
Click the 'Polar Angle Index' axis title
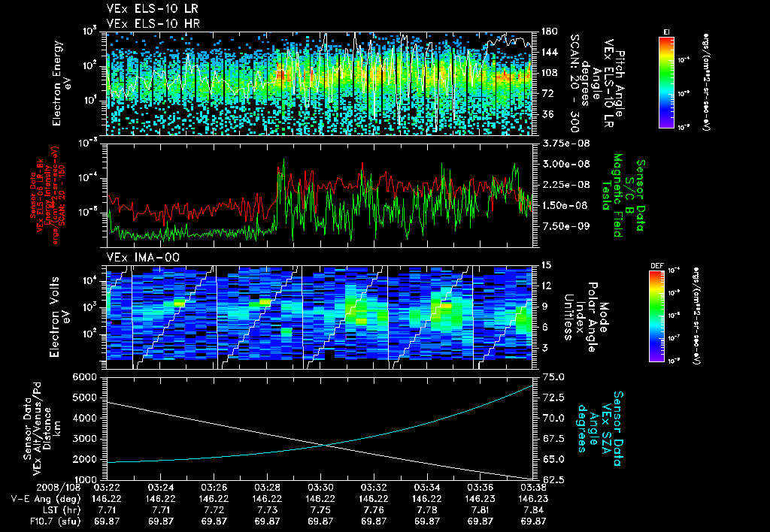(587, 317)
